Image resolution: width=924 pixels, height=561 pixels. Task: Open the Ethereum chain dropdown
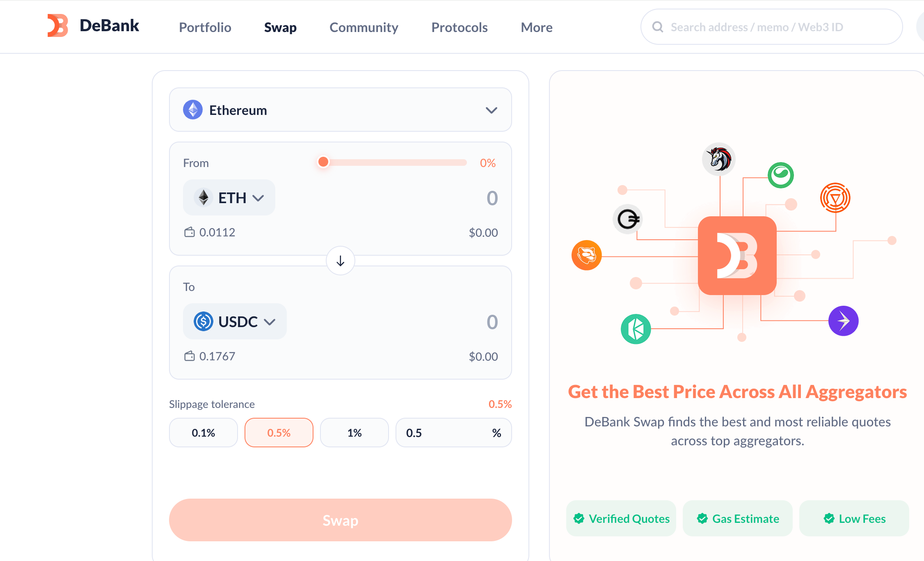(340, 110)
